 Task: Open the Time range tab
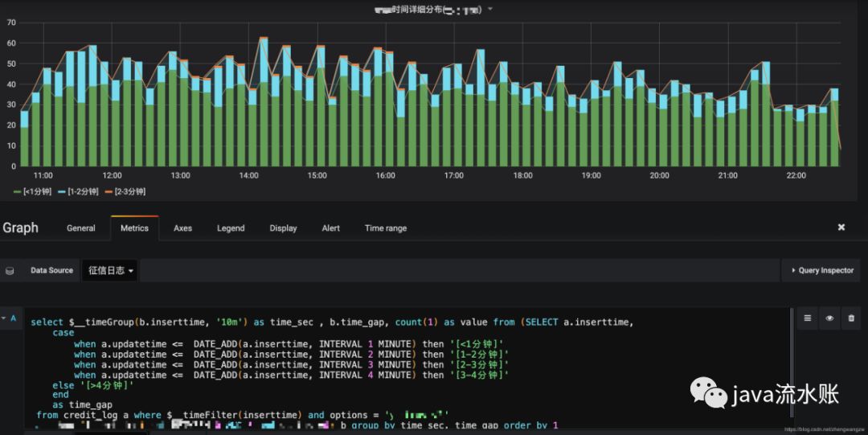point(385,228)
